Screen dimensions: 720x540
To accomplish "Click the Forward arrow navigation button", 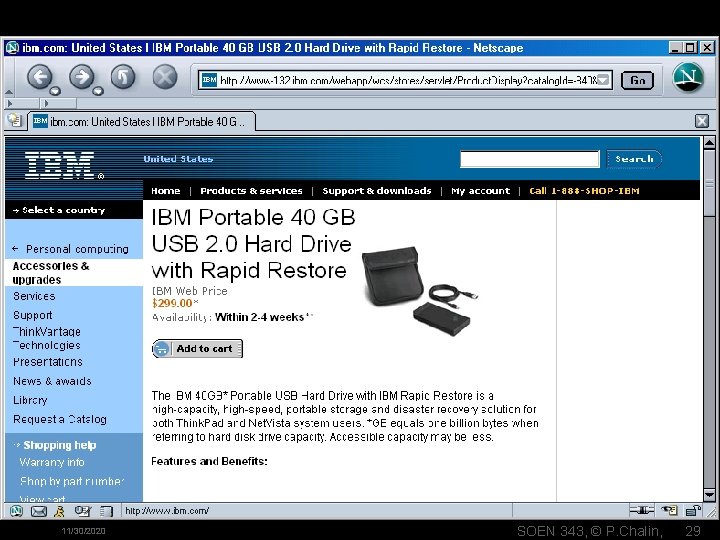I will click(x=81, y=76).
